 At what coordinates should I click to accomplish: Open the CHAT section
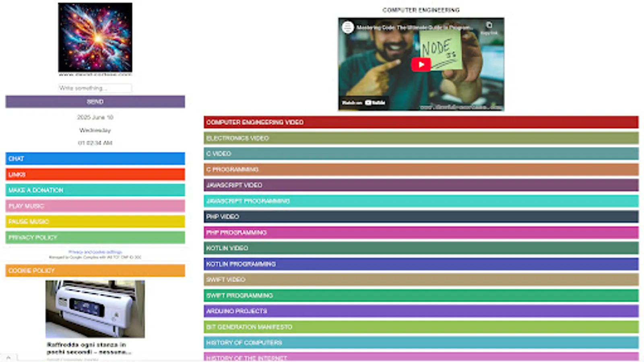tap(95, 158)
